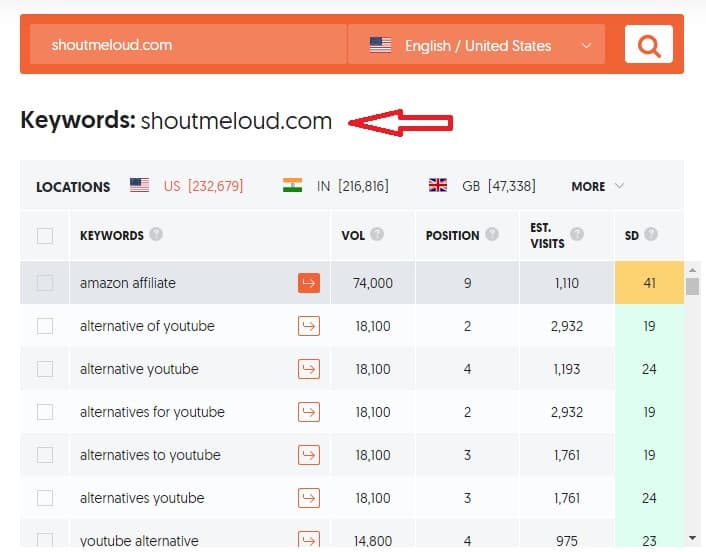706x552 pixels.
Task: Click US flag in language selector
Action: click(380, 45)
